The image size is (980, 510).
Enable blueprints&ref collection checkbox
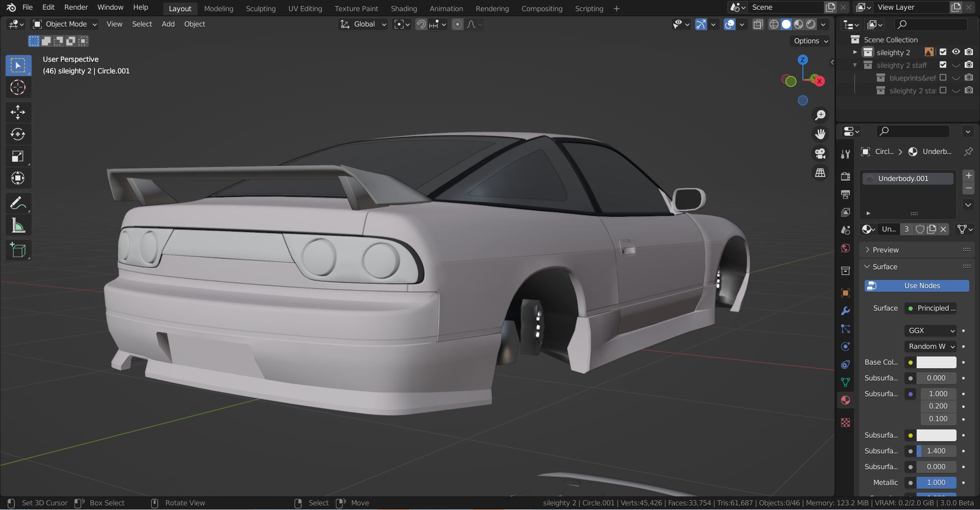pos(943,78)
